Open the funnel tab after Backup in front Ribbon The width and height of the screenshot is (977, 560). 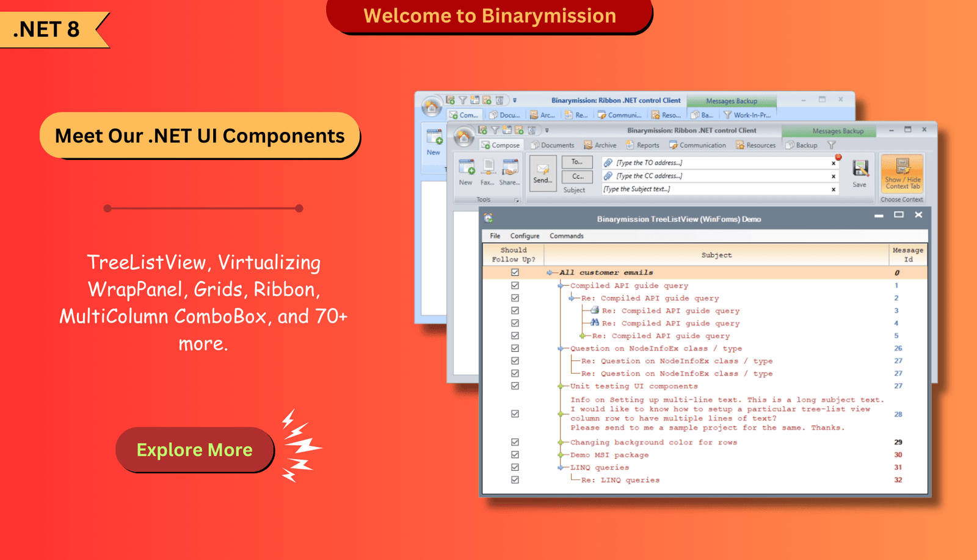coord(831,145)
